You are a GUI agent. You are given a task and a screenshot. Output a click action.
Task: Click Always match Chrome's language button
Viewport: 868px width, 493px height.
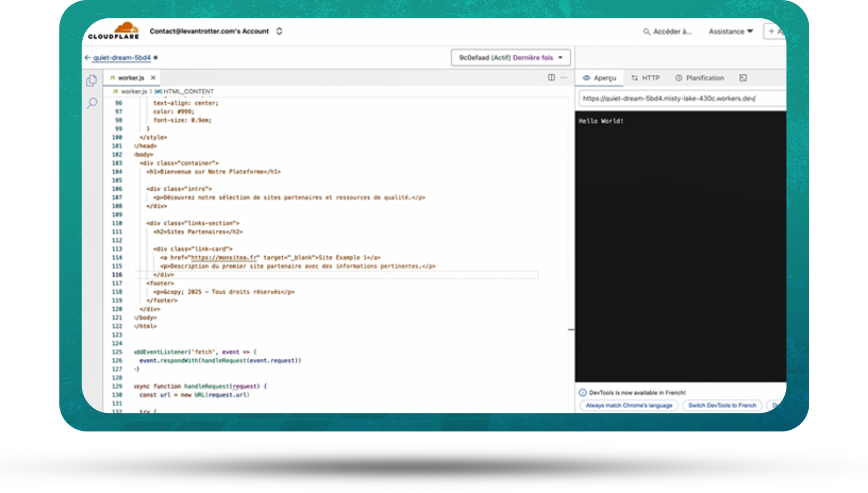pyautogui.click(x=629, y=405)
